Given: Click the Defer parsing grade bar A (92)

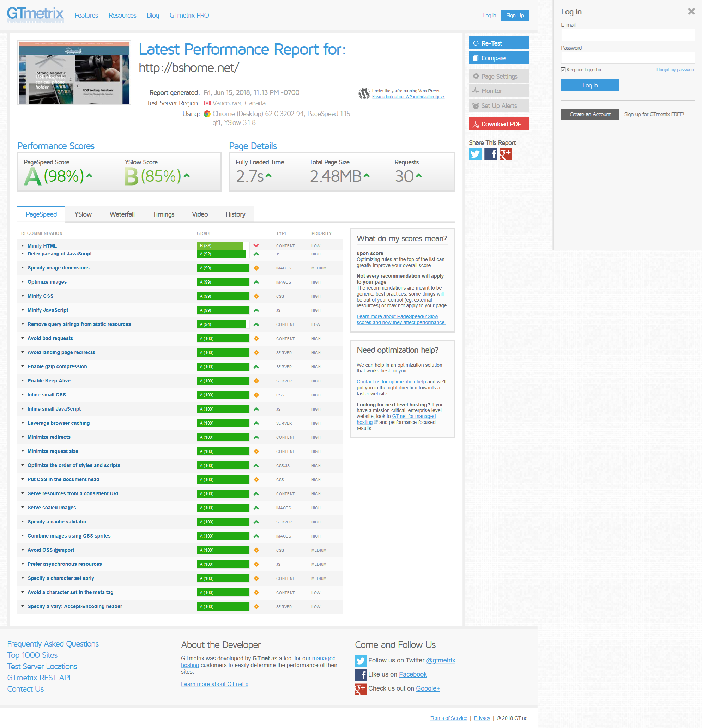Looking at the screenshot, I should tap(223, 254).
